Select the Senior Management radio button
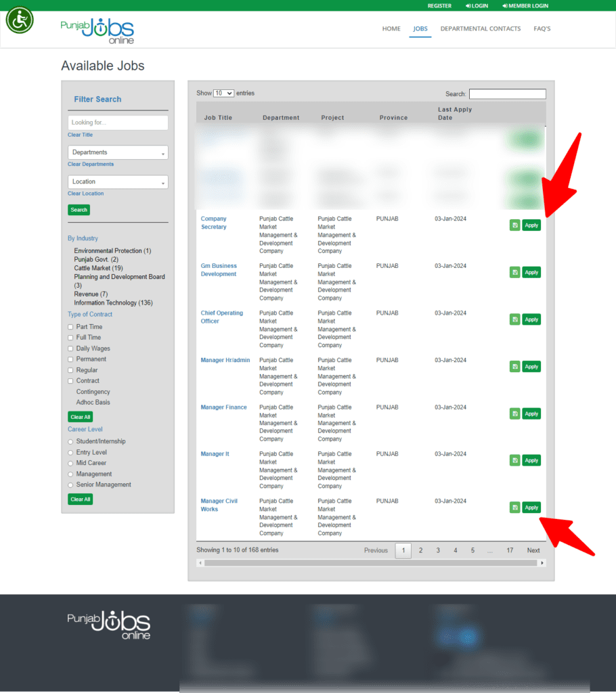This screenshot has height=693, width=616. pyautogui.click(x=70, y=485)
